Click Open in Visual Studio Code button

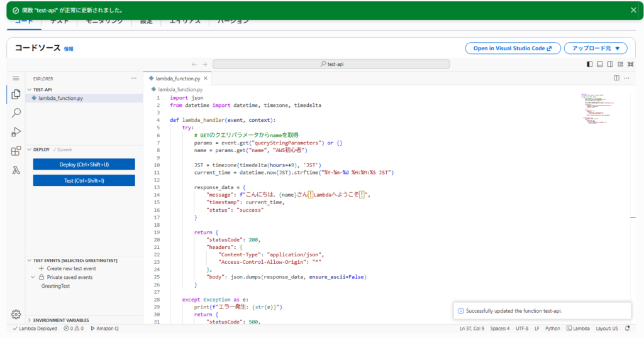pos(513,48)
